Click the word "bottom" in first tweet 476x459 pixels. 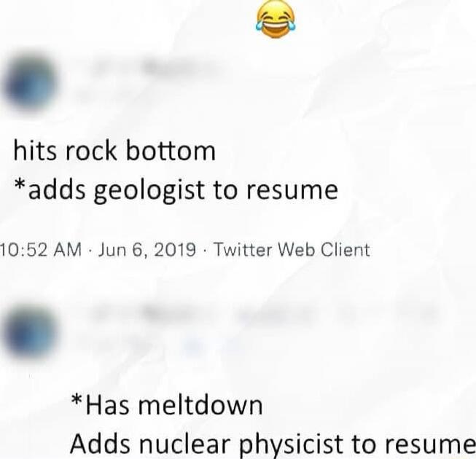coord(171,151)
